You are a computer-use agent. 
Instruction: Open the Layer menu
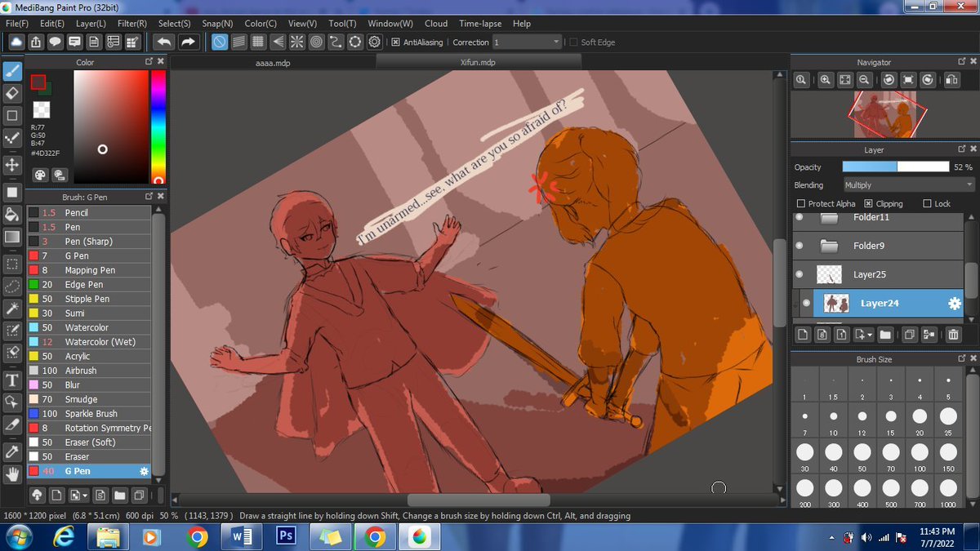[92, 24]
